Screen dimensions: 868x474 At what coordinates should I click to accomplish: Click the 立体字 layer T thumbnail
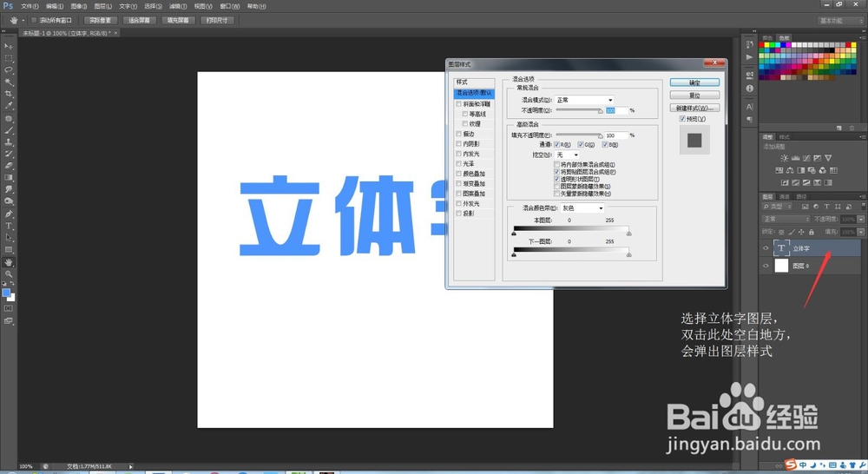781,248
